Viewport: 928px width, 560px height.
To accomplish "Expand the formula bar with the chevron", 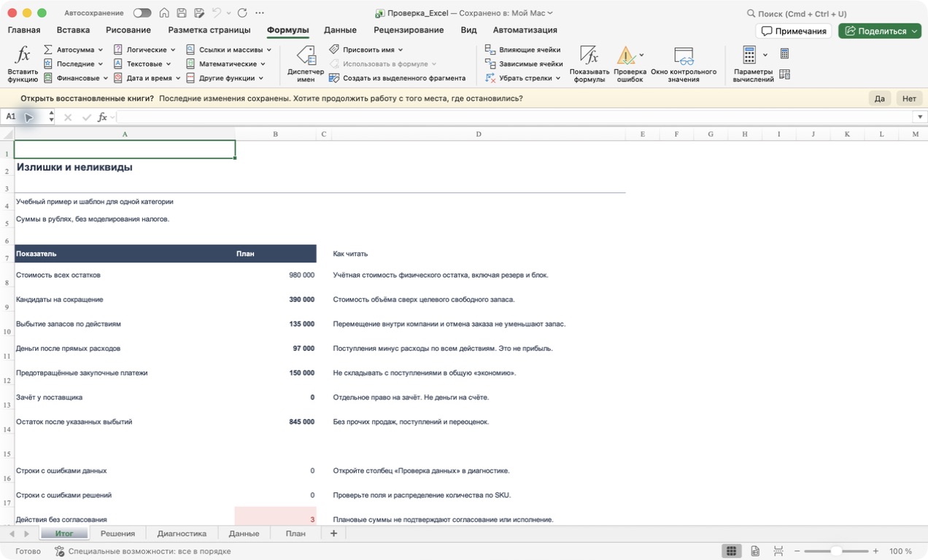I will pyautogui.click(x=920, y=117).
